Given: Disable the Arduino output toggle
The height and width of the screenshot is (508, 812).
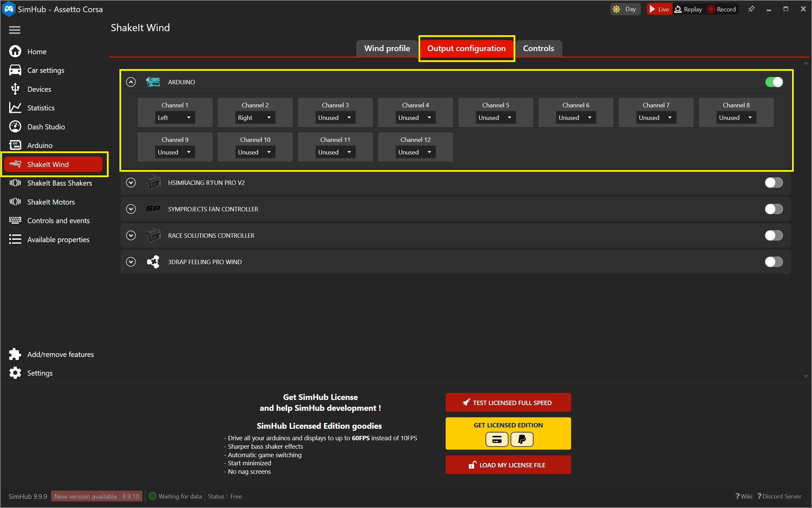Looking at the screenshot, I should 774,82.
